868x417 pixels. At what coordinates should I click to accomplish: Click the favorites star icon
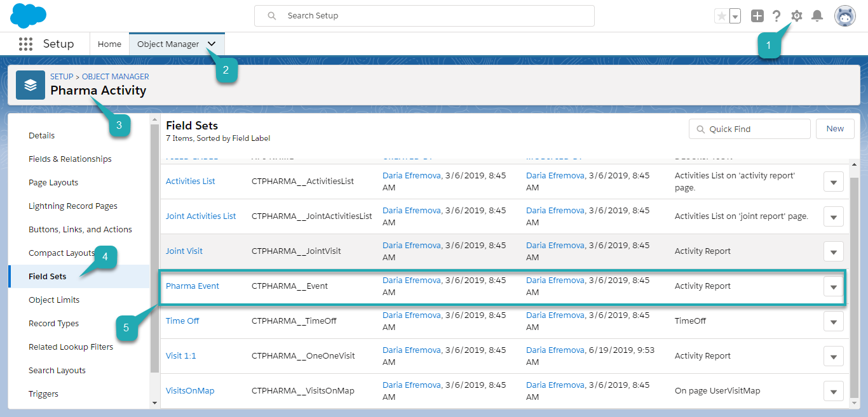721,16
